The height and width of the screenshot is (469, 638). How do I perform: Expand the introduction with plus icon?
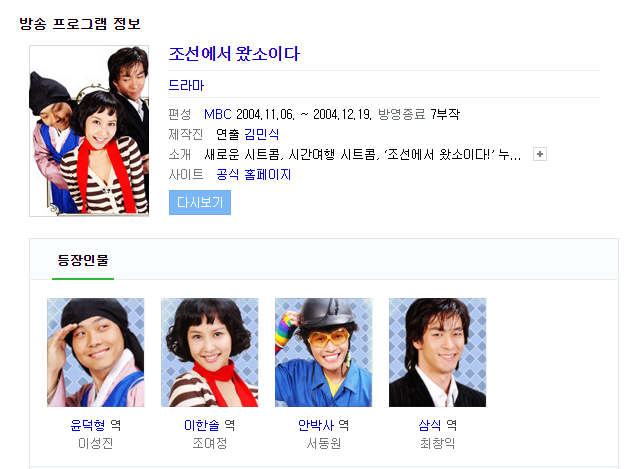[x=540, y=154]
